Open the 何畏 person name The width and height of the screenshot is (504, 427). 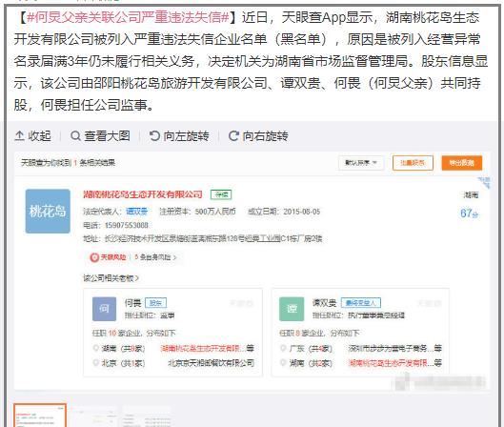coord(132,303)
